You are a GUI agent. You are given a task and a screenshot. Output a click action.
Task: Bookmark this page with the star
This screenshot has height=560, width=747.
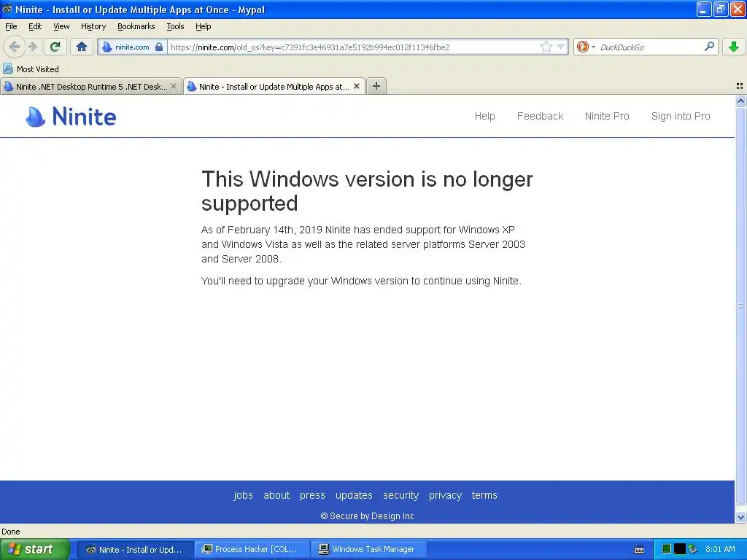546,47
